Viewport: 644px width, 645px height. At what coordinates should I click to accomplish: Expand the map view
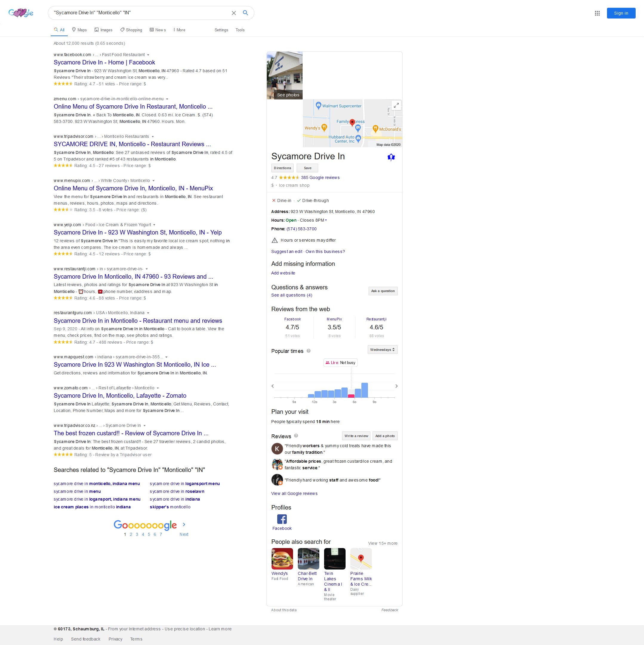click(396, 105)
